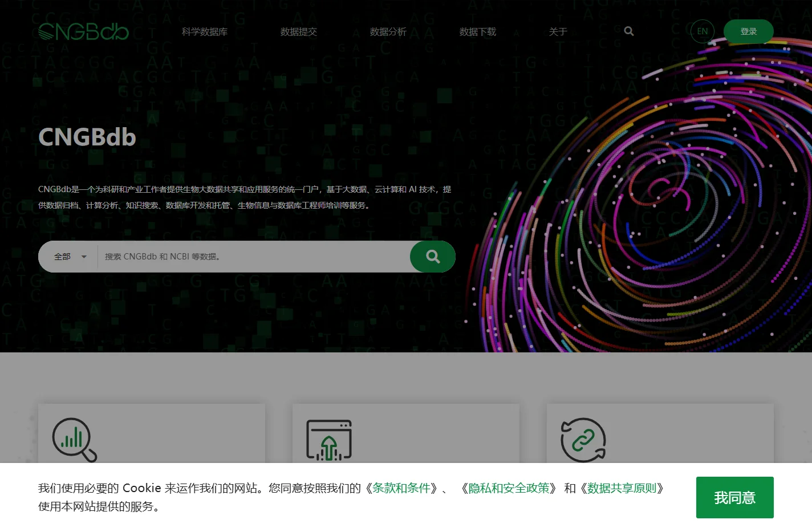Click the data sharing link-cycle icon
The height and width of the screenshot is (532, 812).
(x=583, y=440)
